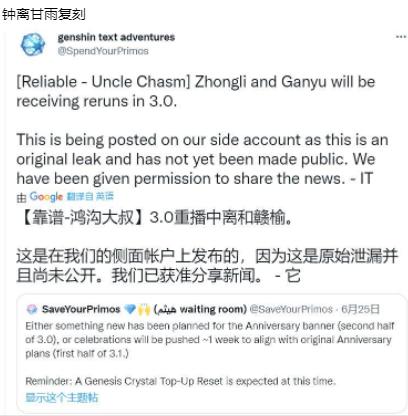The width and height of the screenshot is (408, 416).
Task: Open the three-dot more options menu
Action: click(x=400, y=37)
